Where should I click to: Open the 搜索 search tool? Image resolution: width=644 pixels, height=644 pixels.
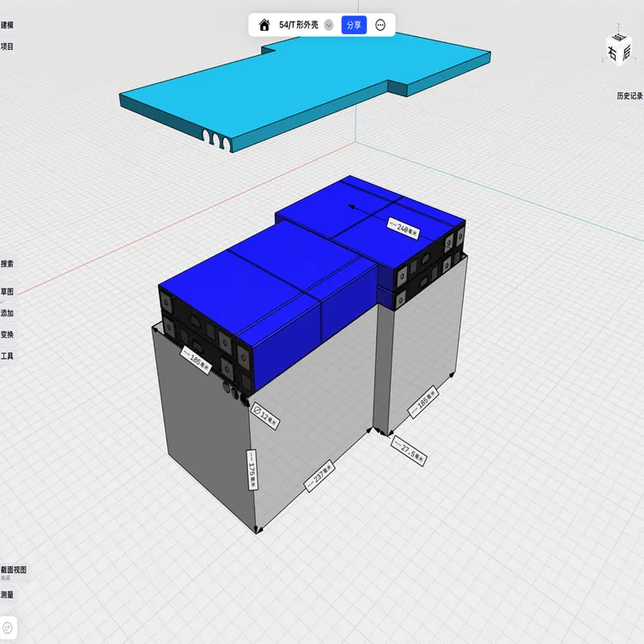click(x=7, y=264)
